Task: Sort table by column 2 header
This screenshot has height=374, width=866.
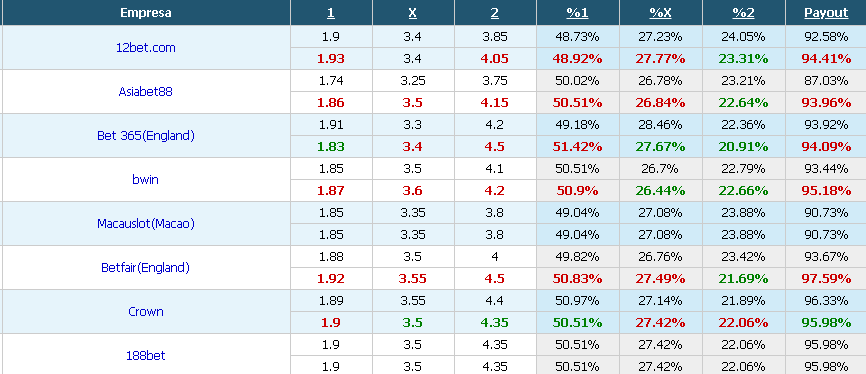Action: click(x=494, y=13)
